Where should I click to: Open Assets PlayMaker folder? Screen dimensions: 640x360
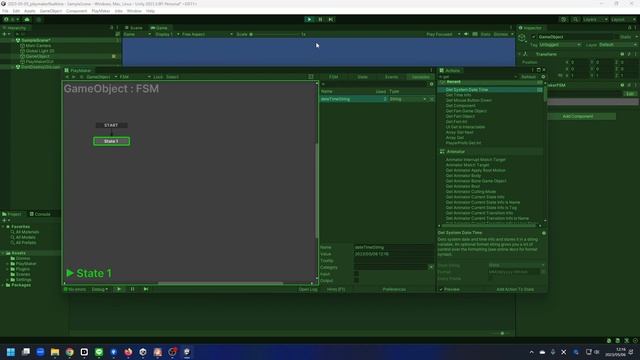pos(26,264)
